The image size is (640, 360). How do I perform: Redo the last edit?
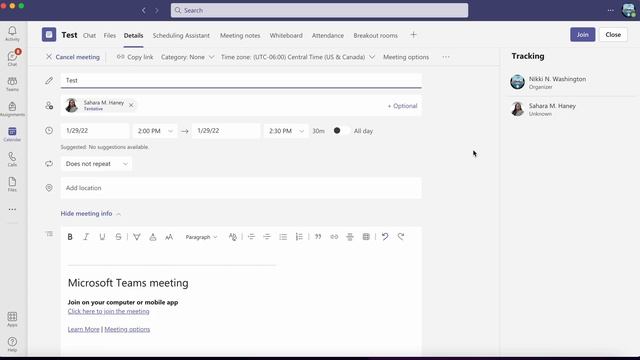pos(401,237)
